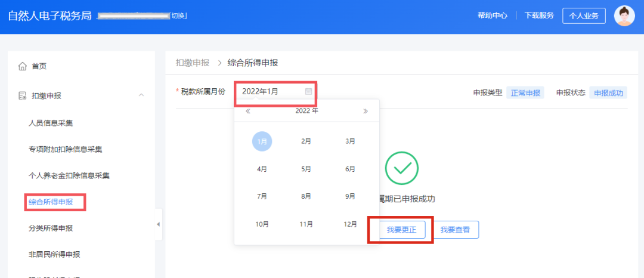Go to next year with double-right arrow
The image size is (644, 278).
click(x=366, y=111)
